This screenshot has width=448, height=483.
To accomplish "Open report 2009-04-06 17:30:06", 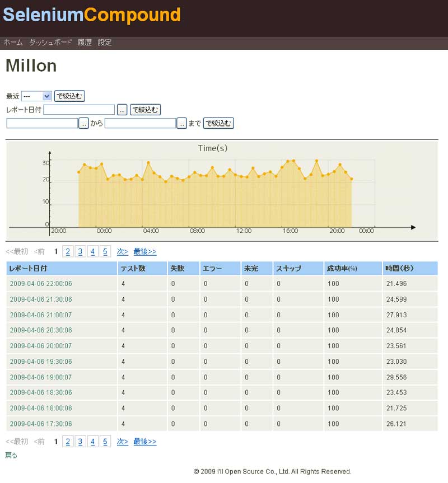I will pyautogui.click(x=41, y=424).
